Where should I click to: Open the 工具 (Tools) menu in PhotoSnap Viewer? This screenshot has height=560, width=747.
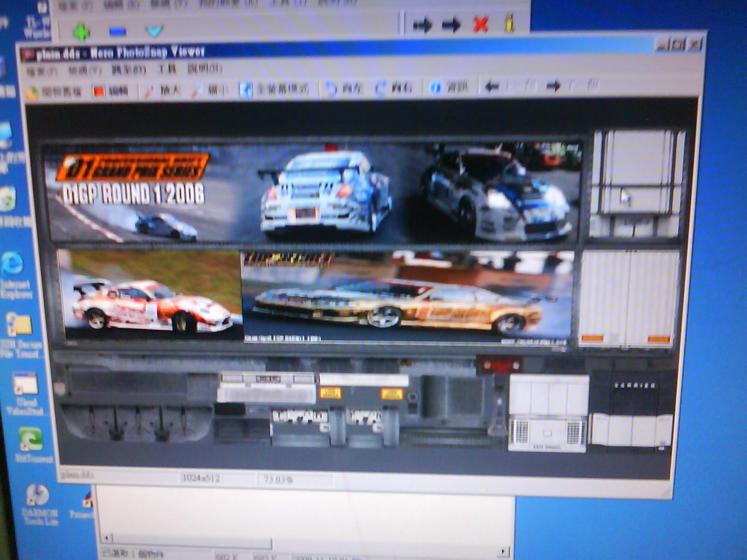167,70
